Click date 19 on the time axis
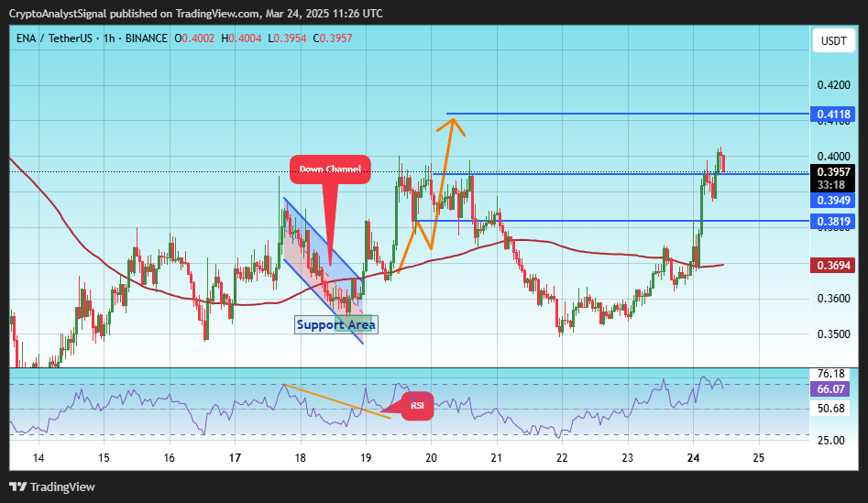 click(366, 457)
